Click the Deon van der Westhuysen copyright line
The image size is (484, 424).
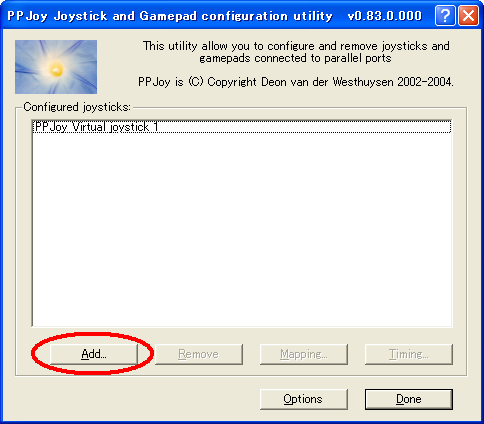coord(296,82)
